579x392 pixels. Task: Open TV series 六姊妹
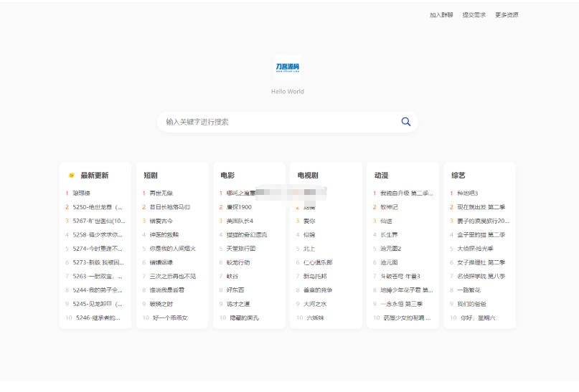315,318
